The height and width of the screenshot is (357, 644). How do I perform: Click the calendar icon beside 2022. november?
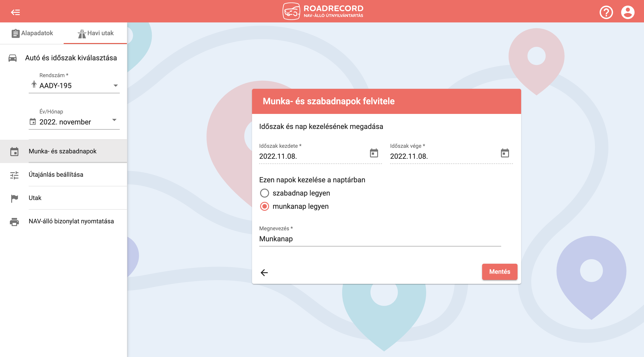[33, 122]
